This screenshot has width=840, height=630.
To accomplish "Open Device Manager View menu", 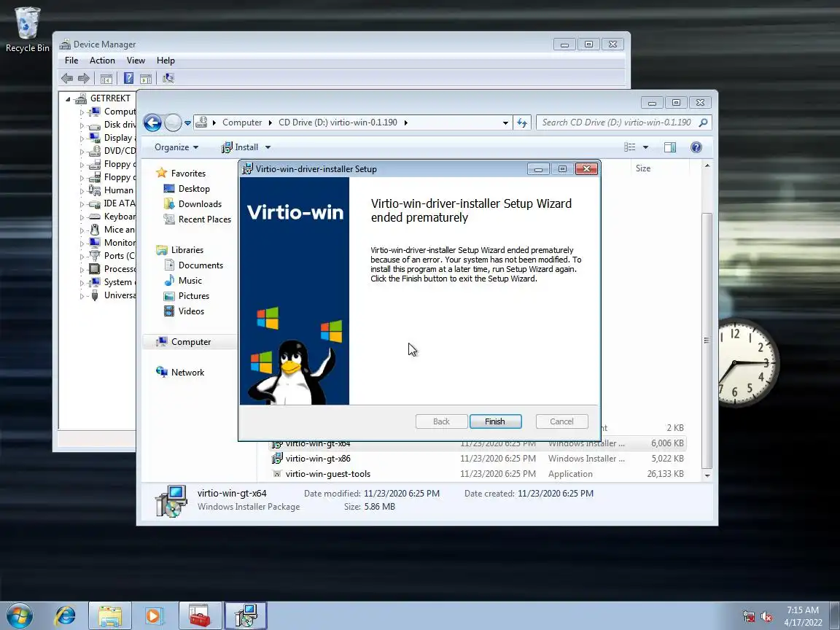I will tap(136, 61).
